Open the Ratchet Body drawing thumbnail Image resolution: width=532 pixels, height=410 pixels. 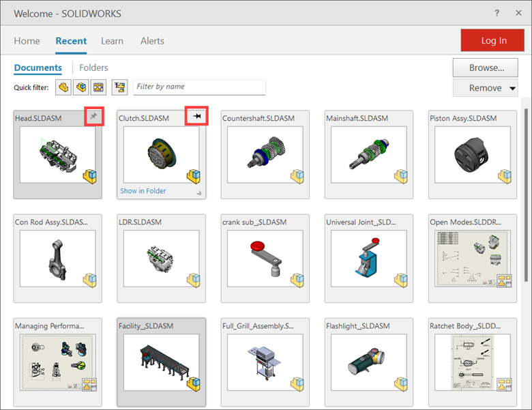click(x=473, y=362)
